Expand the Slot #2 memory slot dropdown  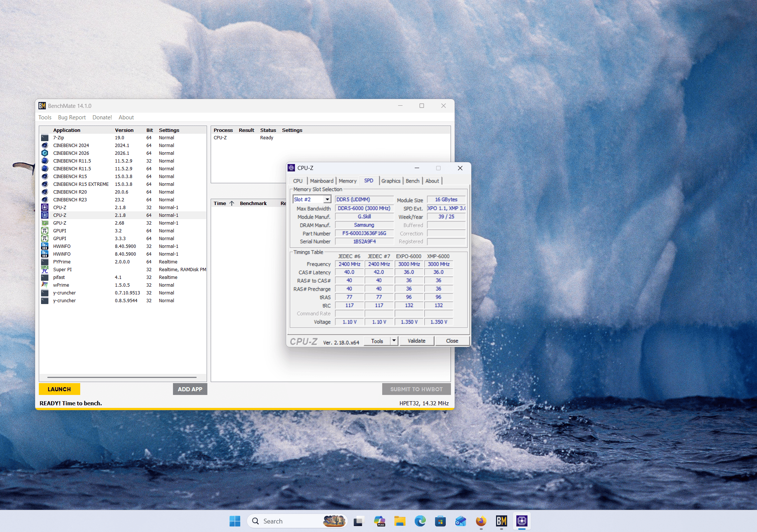327,199
